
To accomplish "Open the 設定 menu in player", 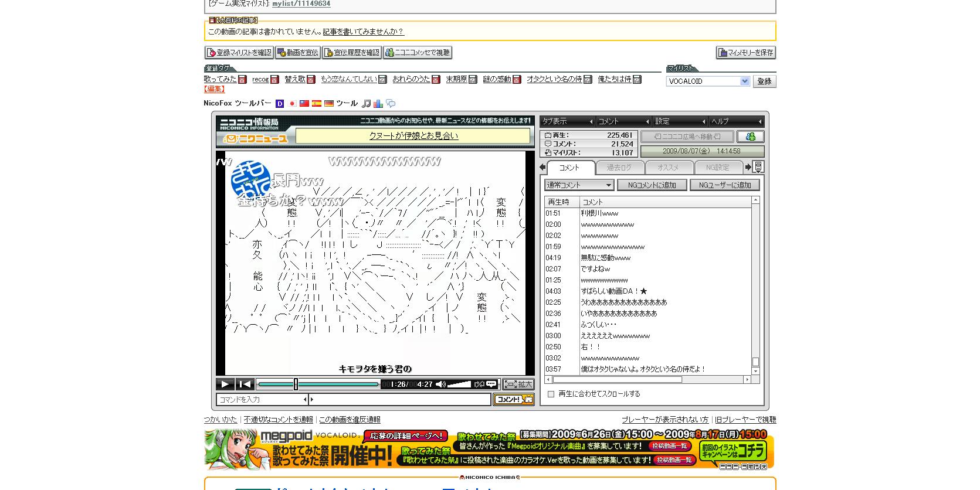I will [680, 121].
